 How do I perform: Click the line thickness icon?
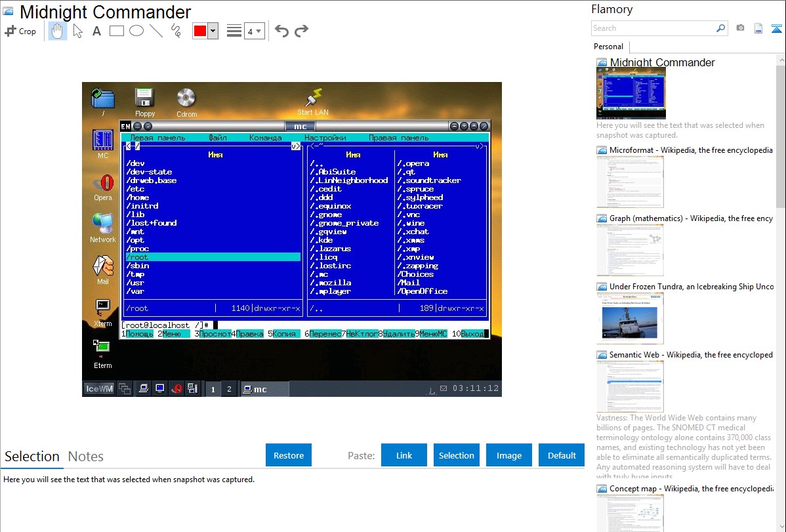click(234, 31)
